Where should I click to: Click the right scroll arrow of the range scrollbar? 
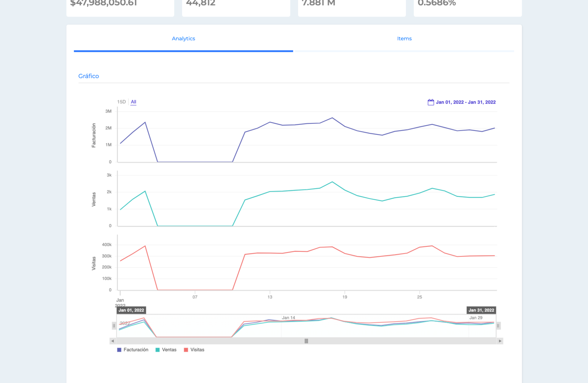[x=500, y=341]
